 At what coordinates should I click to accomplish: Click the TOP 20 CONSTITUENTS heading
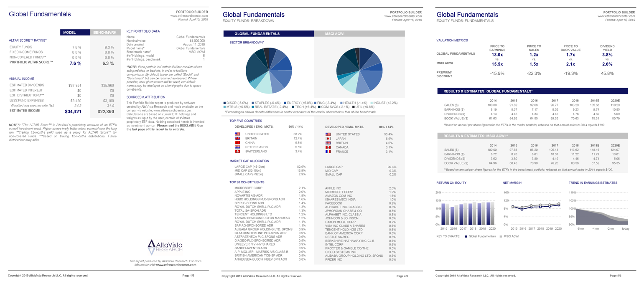click(x=247, y=182)
